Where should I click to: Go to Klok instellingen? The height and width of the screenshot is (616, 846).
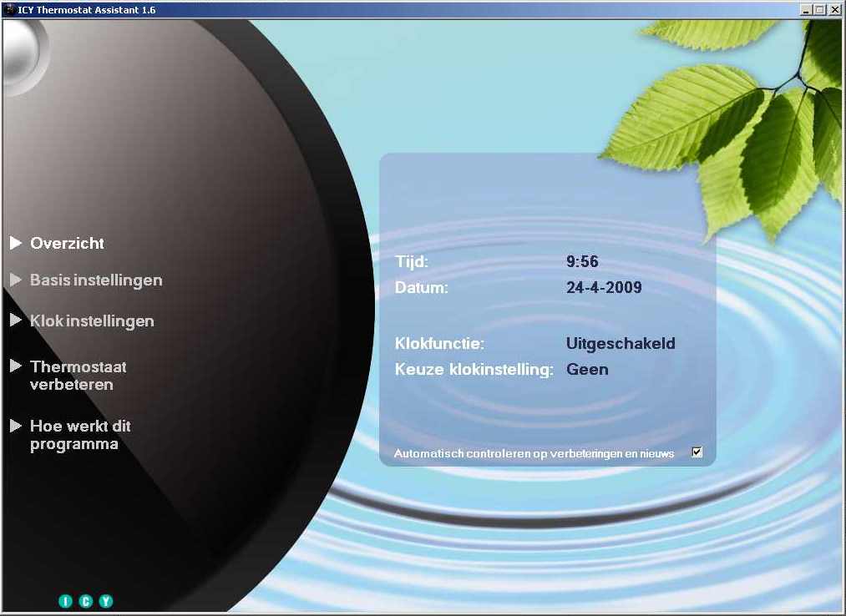[x=92, y=321]
